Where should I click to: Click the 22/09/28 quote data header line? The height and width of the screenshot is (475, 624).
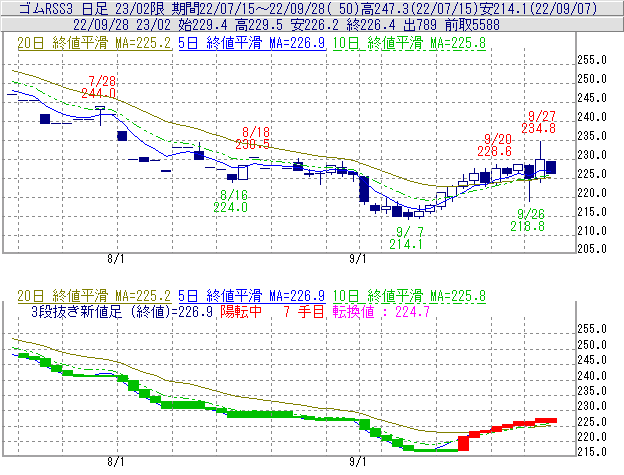(286, 25)
